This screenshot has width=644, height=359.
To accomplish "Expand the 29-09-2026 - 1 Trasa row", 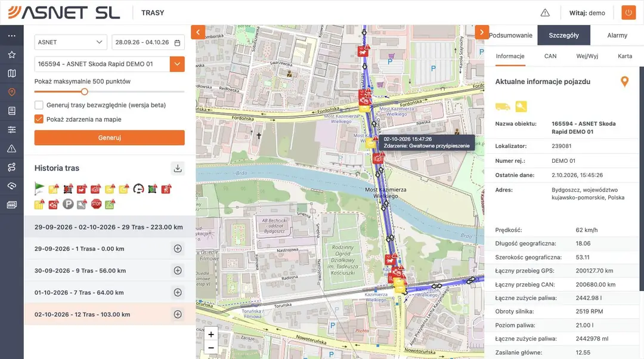I will [178, 249].
